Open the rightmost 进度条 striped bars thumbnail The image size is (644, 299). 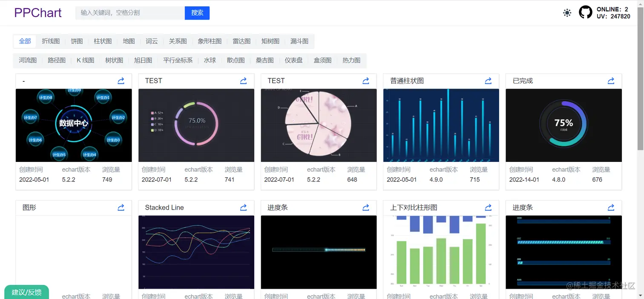(x=564, y=252)
